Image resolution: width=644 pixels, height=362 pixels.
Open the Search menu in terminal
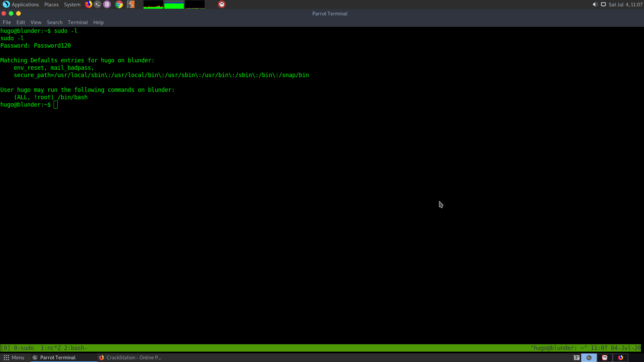[x=54, y=22]
